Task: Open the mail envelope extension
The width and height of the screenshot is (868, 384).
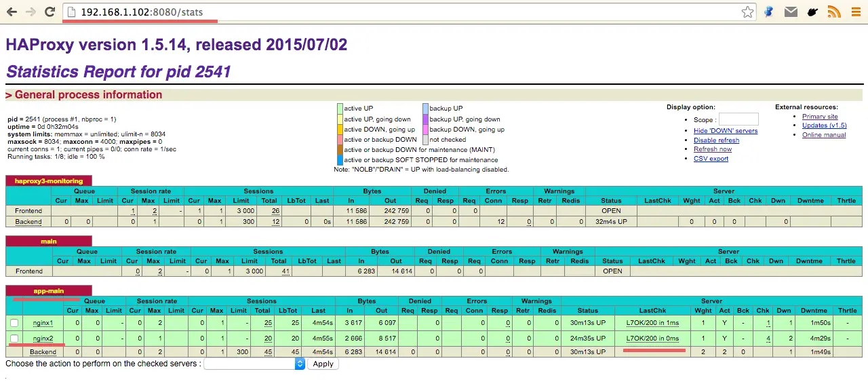Action: pyautogui.click(x=791, y=12)
